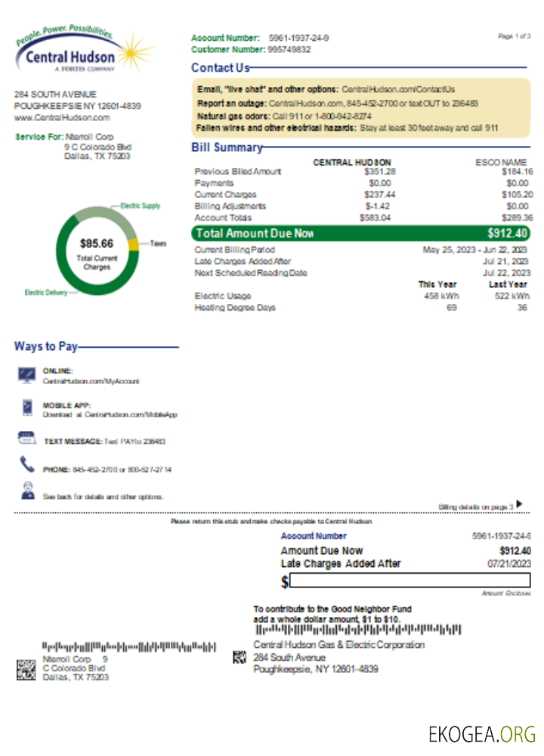Click Central Hudson Gas & Electric Corporation address
The width and height of the screenshot is (544, 756).
click(338, 657)
